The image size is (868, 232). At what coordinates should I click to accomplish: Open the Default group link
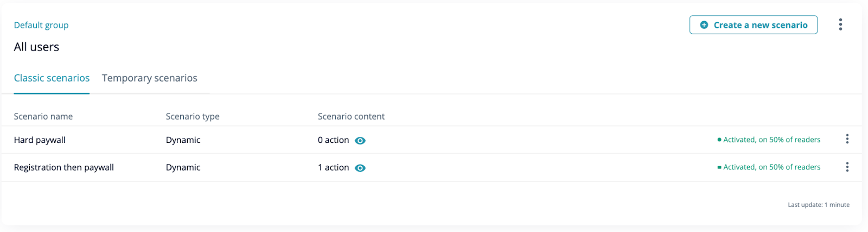point(41,25)
